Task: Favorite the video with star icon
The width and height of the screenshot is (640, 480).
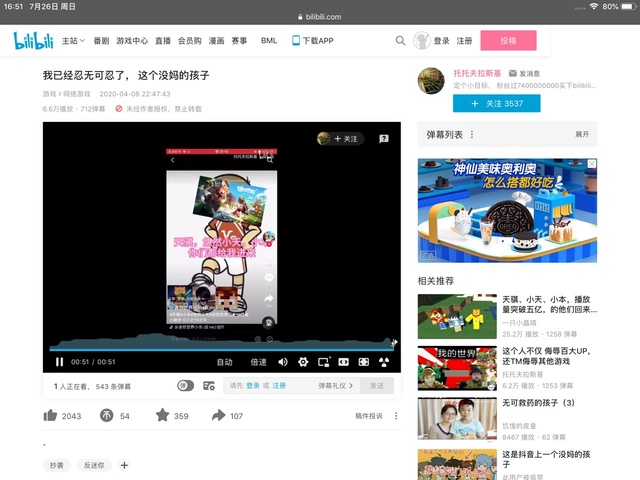Action: [x=162, y=415]
